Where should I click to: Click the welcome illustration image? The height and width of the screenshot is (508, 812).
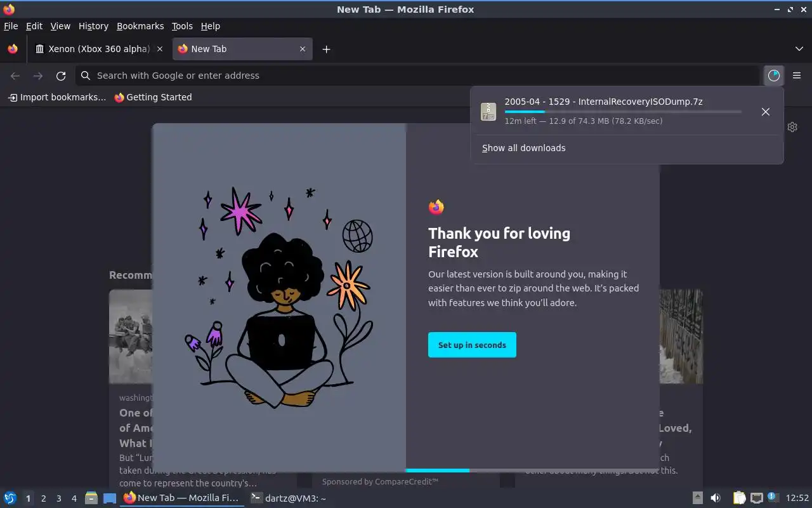[x=279, y=297]
